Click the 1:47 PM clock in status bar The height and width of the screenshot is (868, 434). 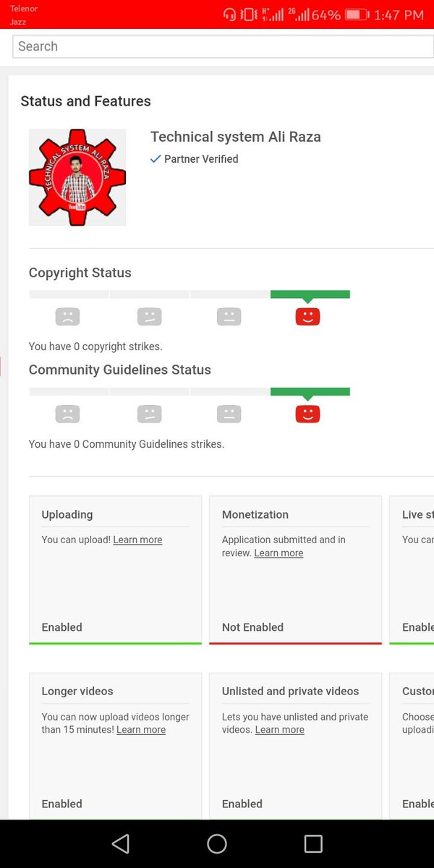point(399,14)
